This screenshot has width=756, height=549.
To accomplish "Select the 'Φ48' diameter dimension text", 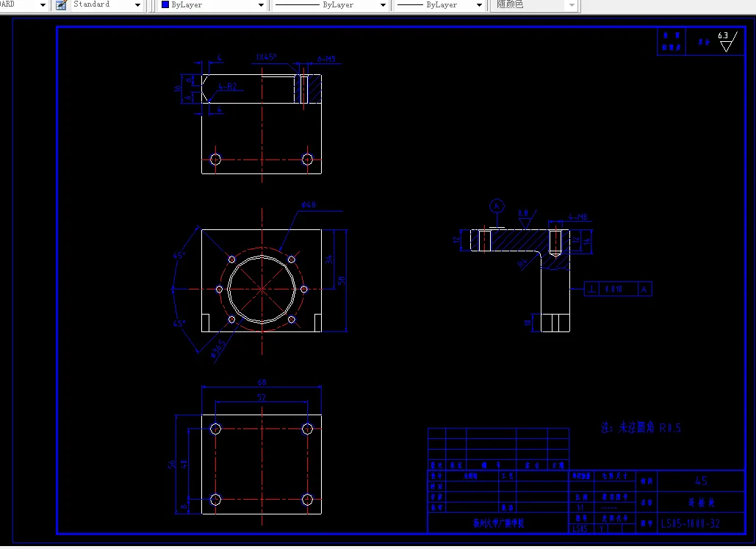I will pyautogui.click(x=309, y=204).
